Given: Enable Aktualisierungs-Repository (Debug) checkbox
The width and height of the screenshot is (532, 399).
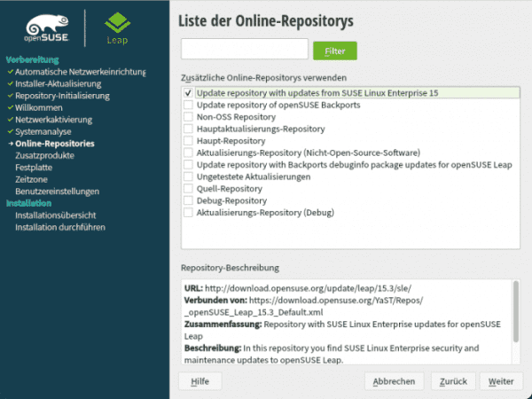Looking at the screenshot, I should pos(188,213).
